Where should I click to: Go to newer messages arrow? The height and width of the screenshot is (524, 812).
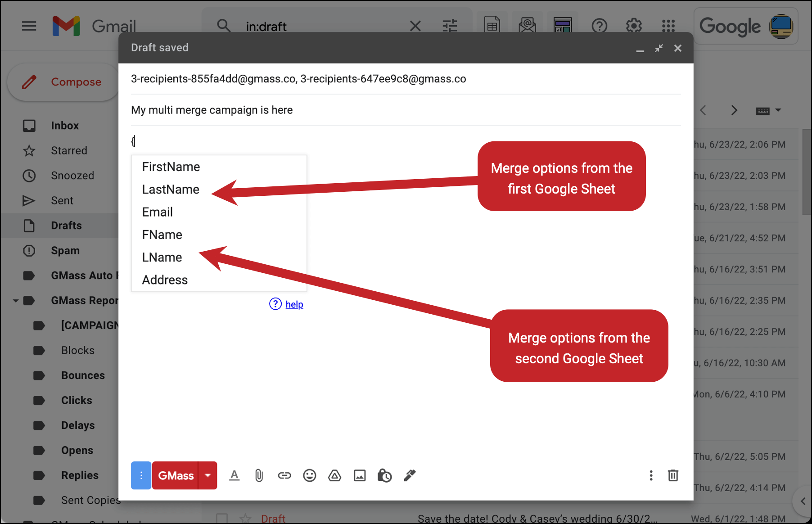click(703, 110)
